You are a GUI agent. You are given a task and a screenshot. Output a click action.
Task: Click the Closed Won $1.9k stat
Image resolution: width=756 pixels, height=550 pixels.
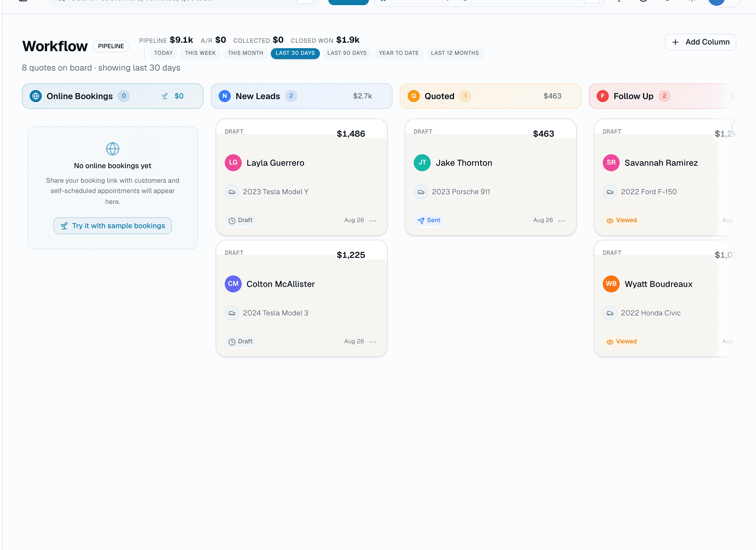tap(325, 40)
